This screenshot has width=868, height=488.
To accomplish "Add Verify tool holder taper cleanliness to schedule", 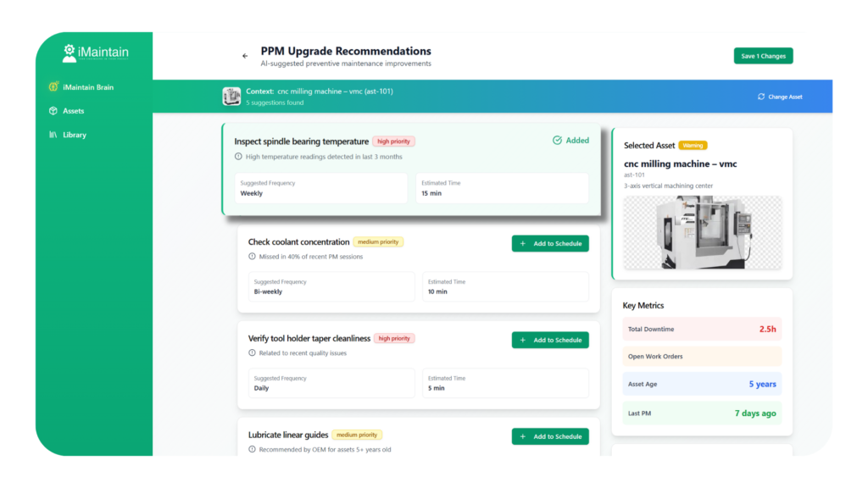I will (x=549, y=340).
